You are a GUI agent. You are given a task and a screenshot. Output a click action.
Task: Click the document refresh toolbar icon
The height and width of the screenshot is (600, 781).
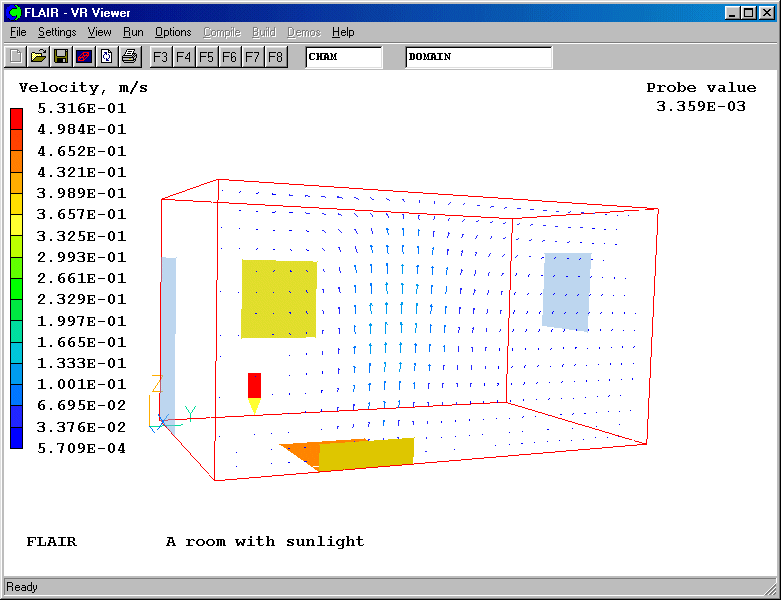107,57
